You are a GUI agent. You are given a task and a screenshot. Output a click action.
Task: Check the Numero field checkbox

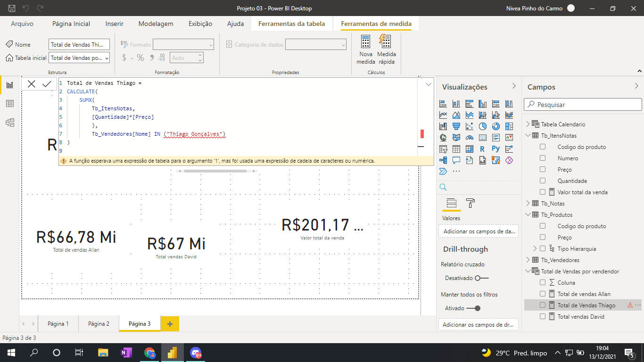tap(543, 158)
